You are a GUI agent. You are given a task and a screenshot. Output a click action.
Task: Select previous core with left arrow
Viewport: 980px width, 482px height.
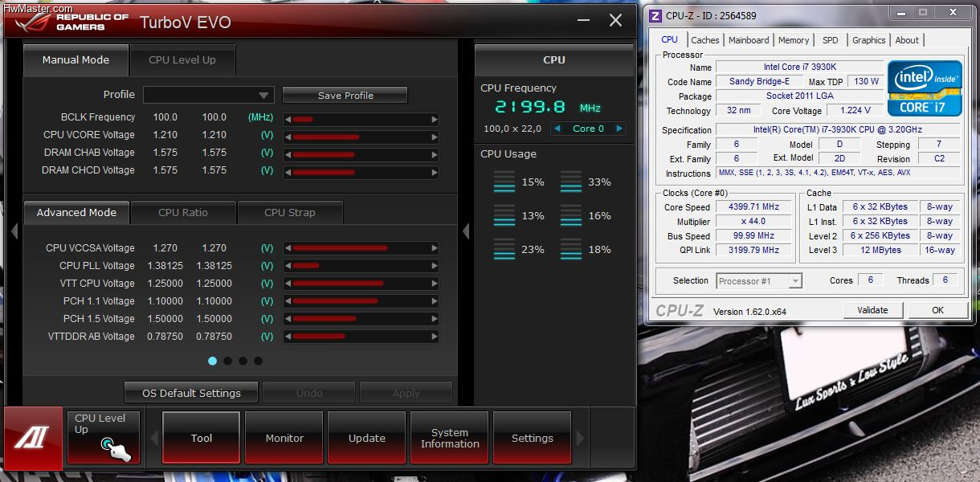[x=557, y=129]
